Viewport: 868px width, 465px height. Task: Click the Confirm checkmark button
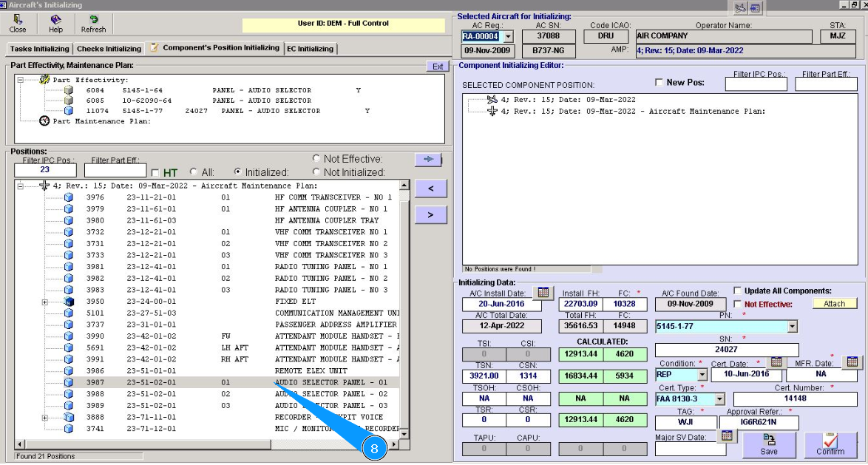click(830, 444)
